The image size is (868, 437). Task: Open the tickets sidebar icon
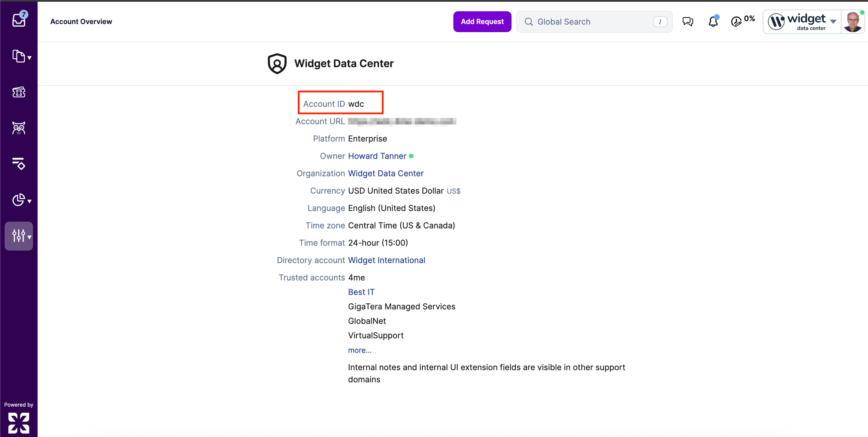tap(19, 92)
